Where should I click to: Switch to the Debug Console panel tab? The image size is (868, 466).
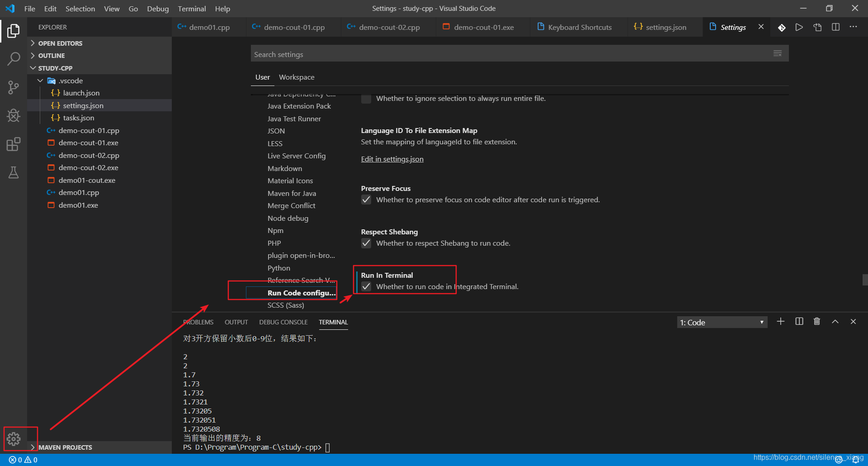coord(283,322)
